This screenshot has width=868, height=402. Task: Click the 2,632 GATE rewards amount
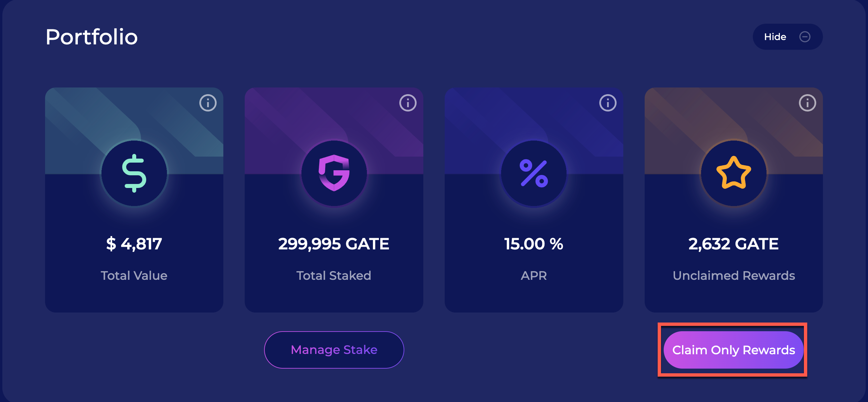coord(733,244)
